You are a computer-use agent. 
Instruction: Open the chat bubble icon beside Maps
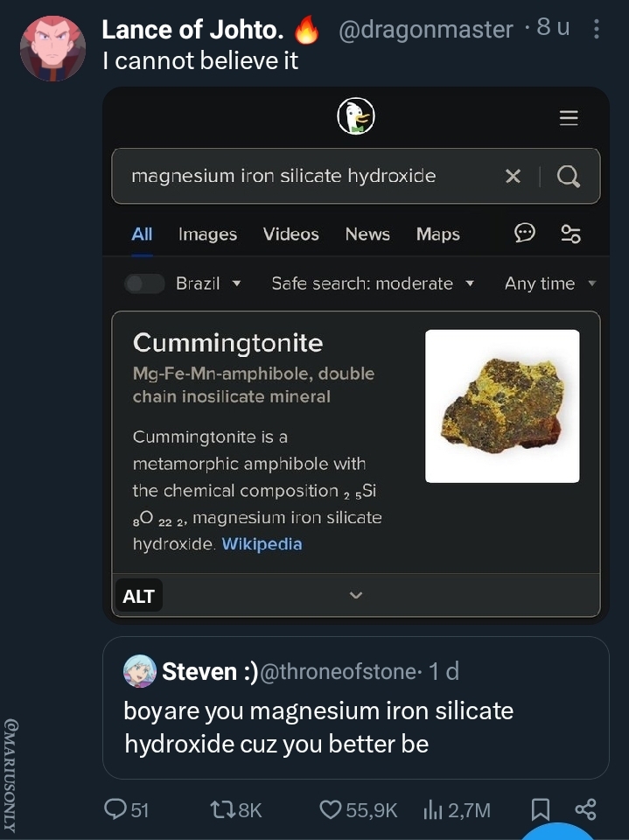pyautogui.click(x=525, y=233)
